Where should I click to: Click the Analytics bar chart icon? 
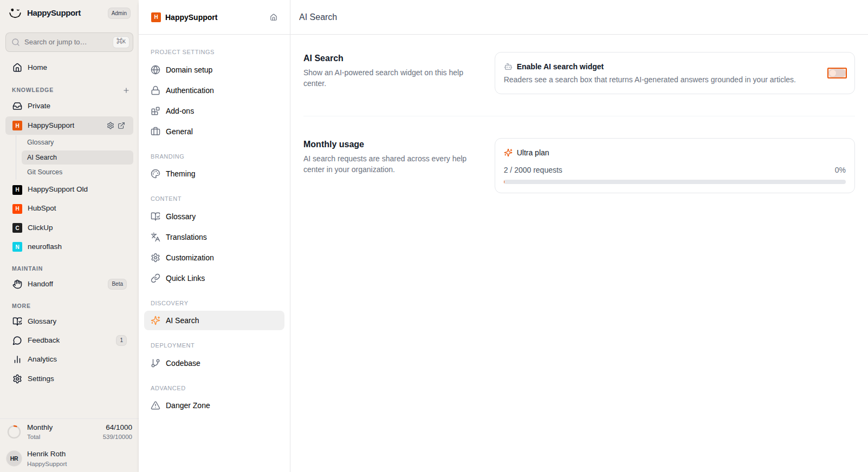(17, 359)
